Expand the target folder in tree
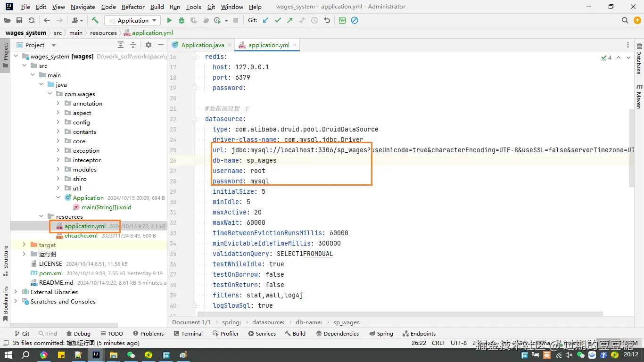The width and height of the screenshot is (644, 362). click(25, 245)
